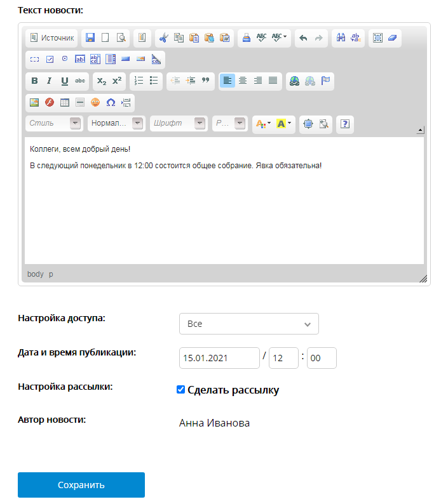Click the Print icon in the toolbar
This screenshot has height=504, width=441.
click(246, 38)
